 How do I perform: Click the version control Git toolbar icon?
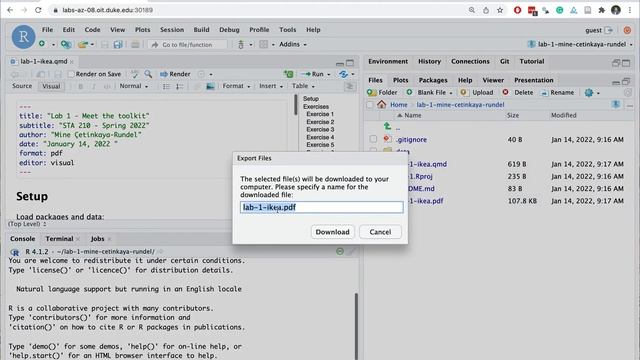pyautogui.click(x=241, y=44)
